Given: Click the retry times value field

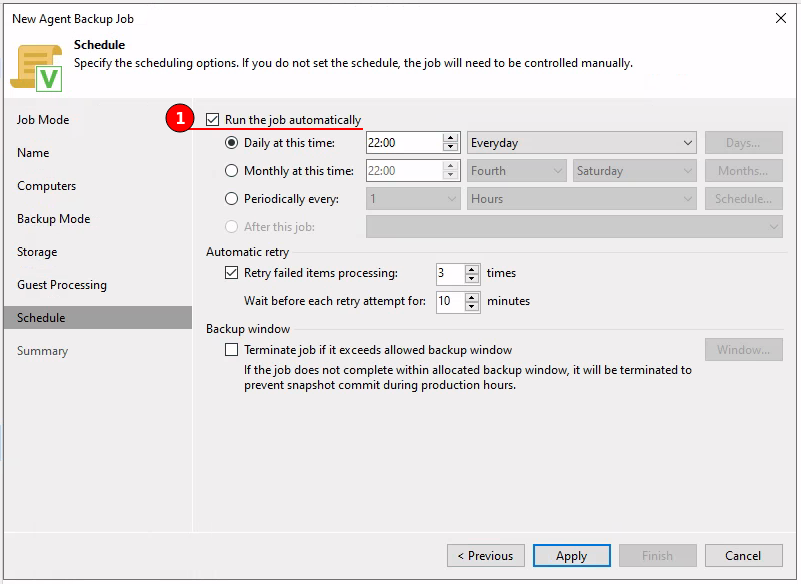Looking at the screenshot, I should point(451,273).
